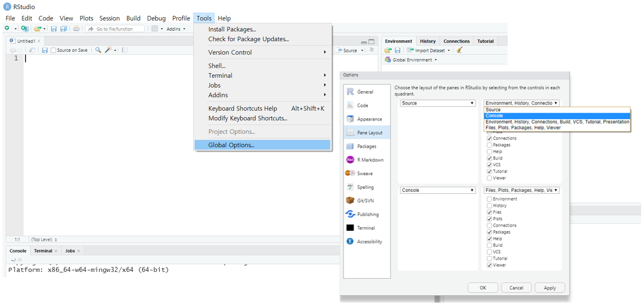Open the Tools menu
644x306 pixels.
tap(204, 18)
